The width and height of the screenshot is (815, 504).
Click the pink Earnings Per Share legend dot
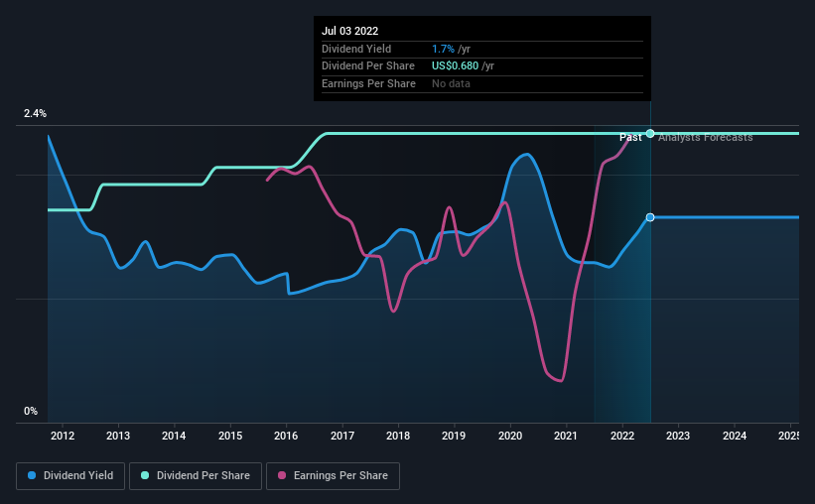click(x=282, y=475)
